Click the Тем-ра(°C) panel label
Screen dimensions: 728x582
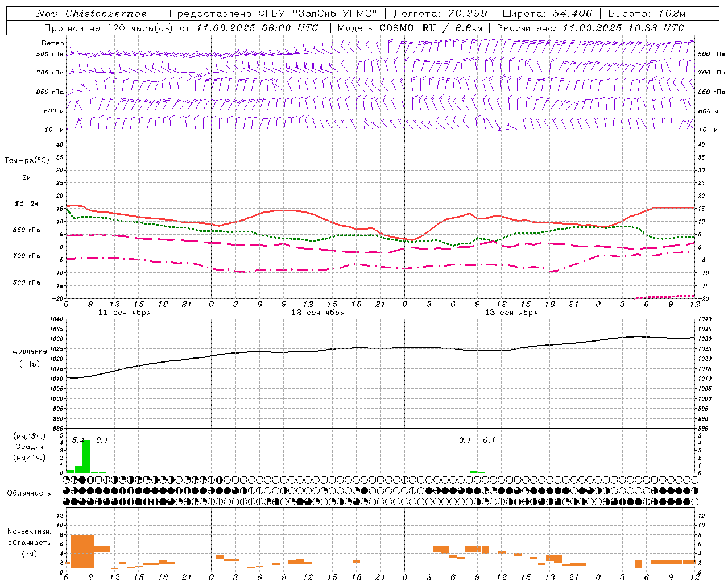(x=27, y=161)
